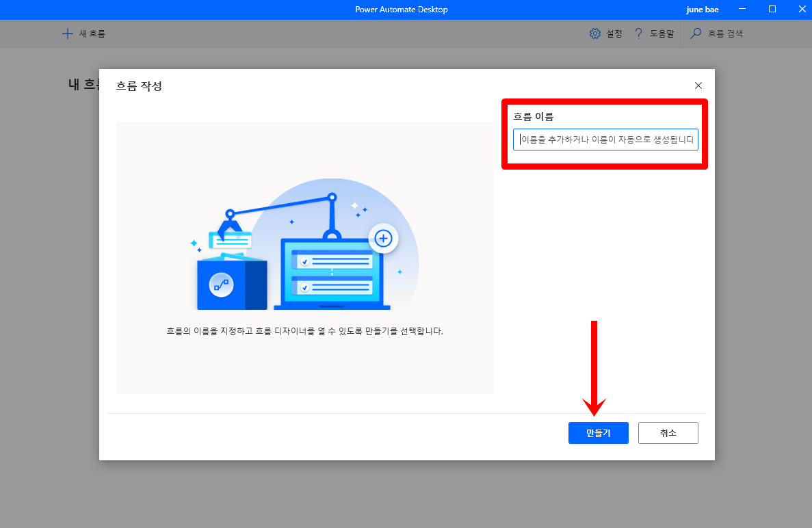
Task: Click the 흐름 검색 search label
Action: (727, 33)
